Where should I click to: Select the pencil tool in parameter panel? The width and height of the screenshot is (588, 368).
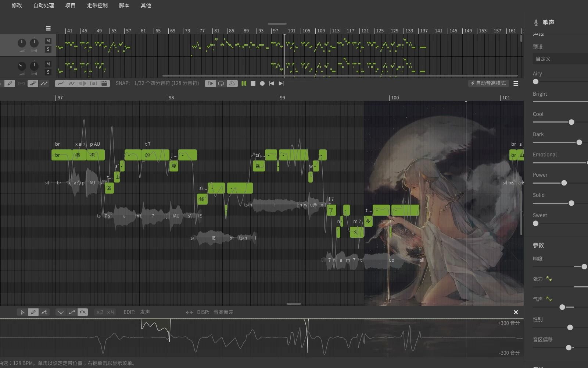coord(33,312)
